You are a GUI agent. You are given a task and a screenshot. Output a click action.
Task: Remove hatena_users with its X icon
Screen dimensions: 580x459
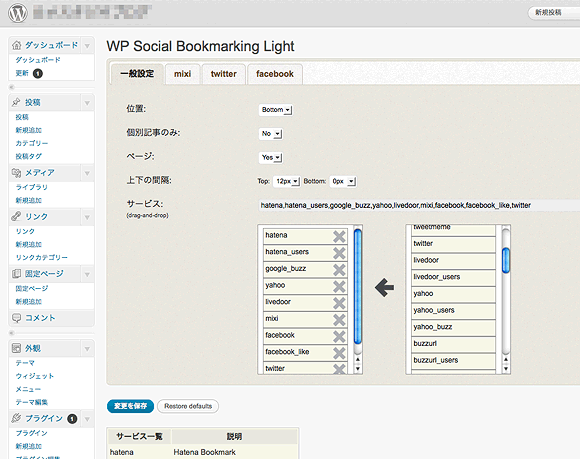tap(339, 253)
